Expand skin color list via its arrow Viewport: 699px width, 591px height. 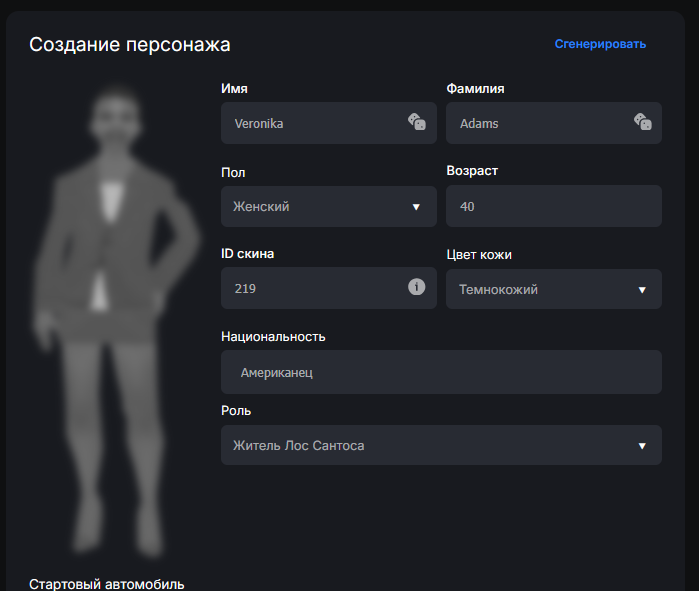(642, 290)
